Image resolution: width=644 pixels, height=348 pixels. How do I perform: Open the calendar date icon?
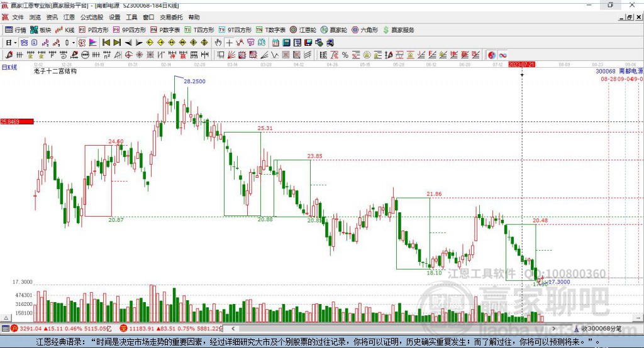[275, 43]
